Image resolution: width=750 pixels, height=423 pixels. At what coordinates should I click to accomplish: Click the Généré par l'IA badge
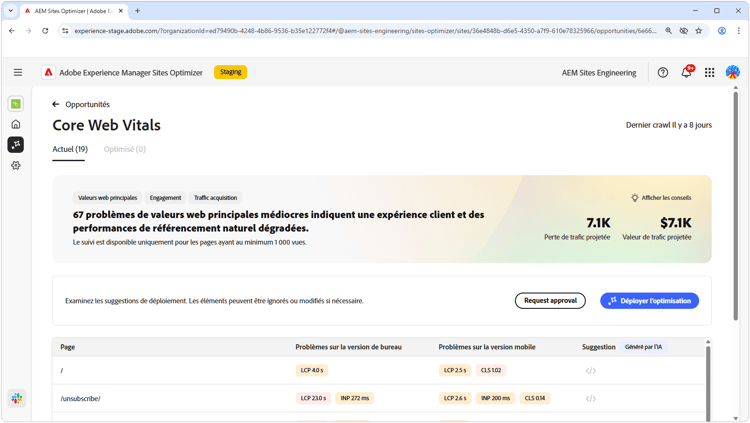pyautogui.click(x=643, y=347)
